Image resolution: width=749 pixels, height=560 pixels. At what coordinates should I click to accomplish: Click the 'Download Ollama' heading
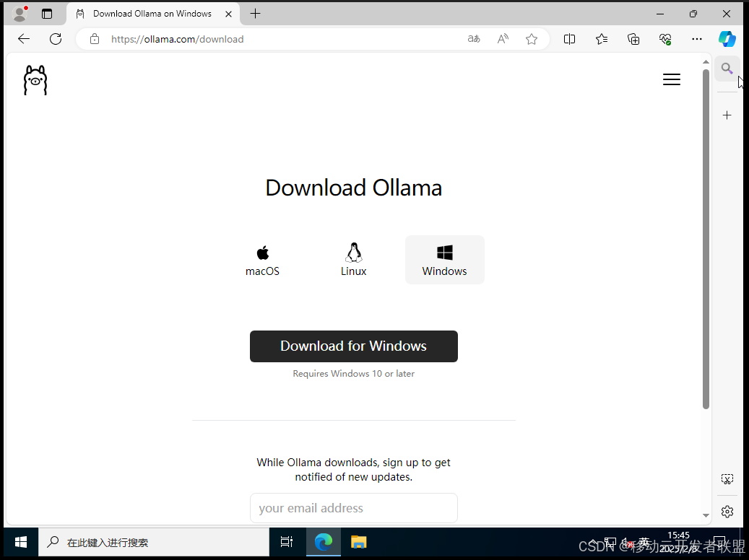(353, 188)
